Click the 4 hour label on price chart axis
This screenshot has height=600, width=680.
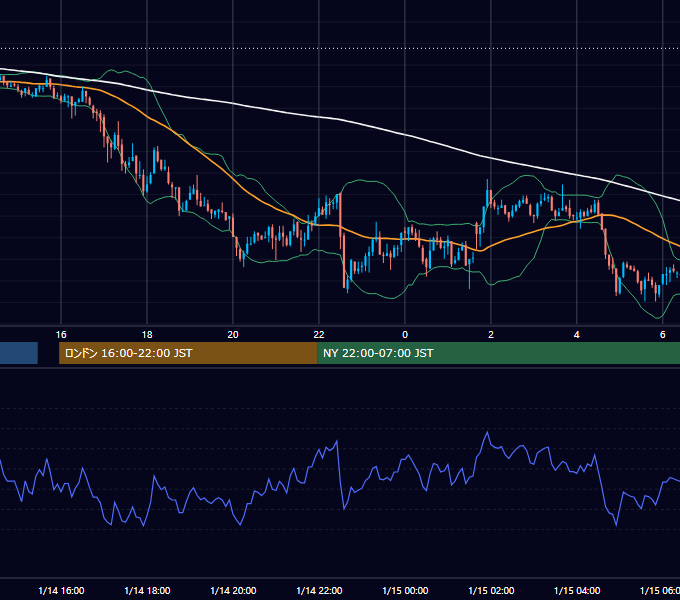tap(577, 335)
